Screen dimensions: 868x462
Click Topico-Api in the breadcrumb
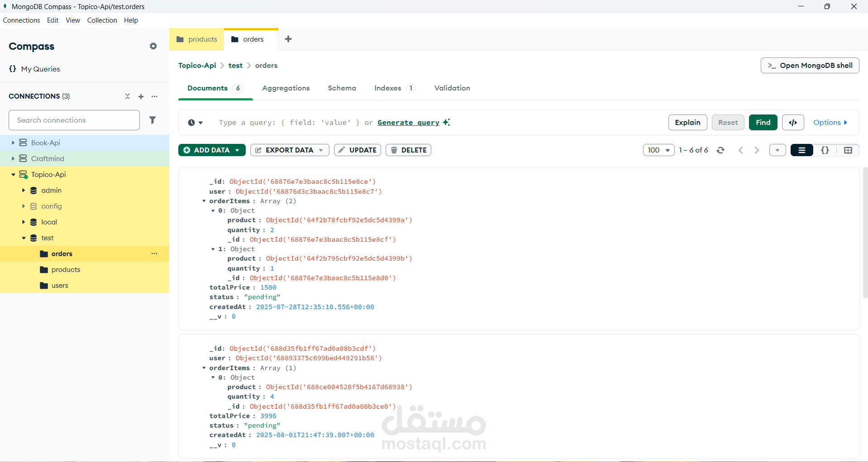click(x=197, y=66)
